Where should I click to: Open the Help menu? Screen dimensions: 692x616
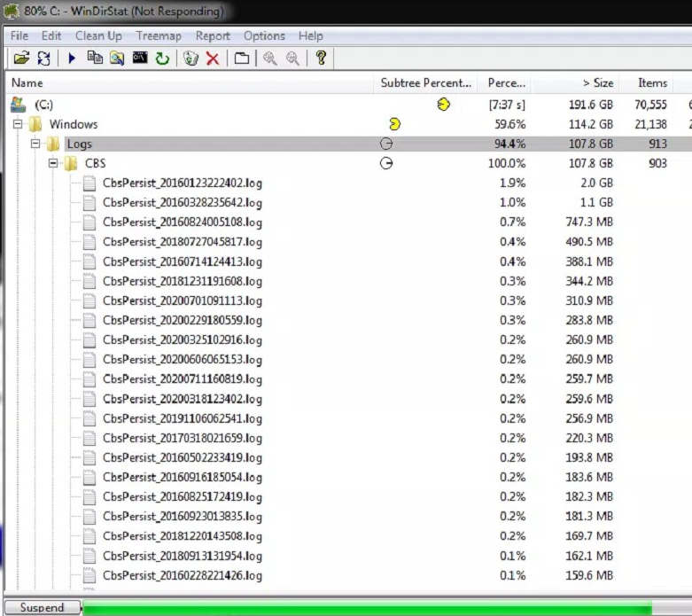311,35
